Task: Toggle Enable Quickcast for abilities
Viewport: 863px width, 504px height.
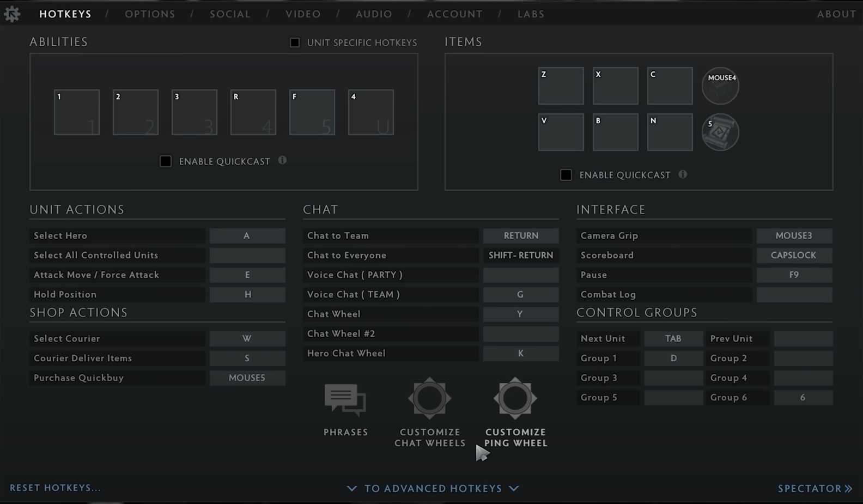Action: [x=166, y=161]
